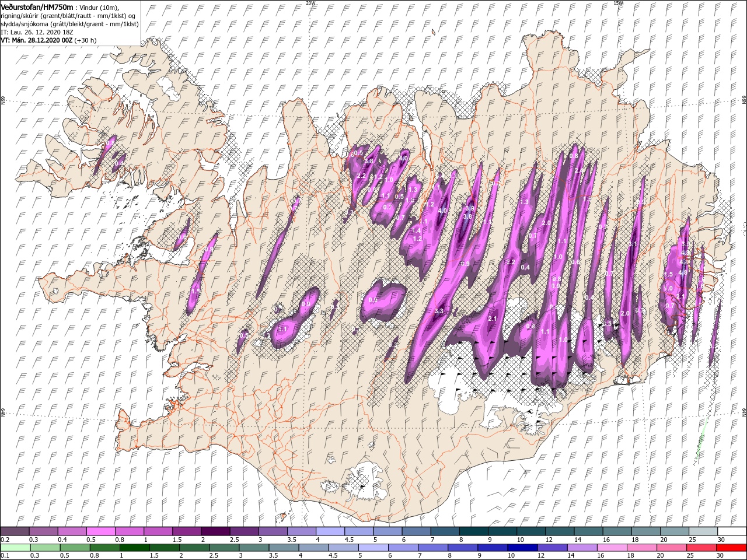Click the VT: Mán. 28.12.2020 00Z valid time
The width and height of the screenshot is (747, 560).
tap(37, 40)
